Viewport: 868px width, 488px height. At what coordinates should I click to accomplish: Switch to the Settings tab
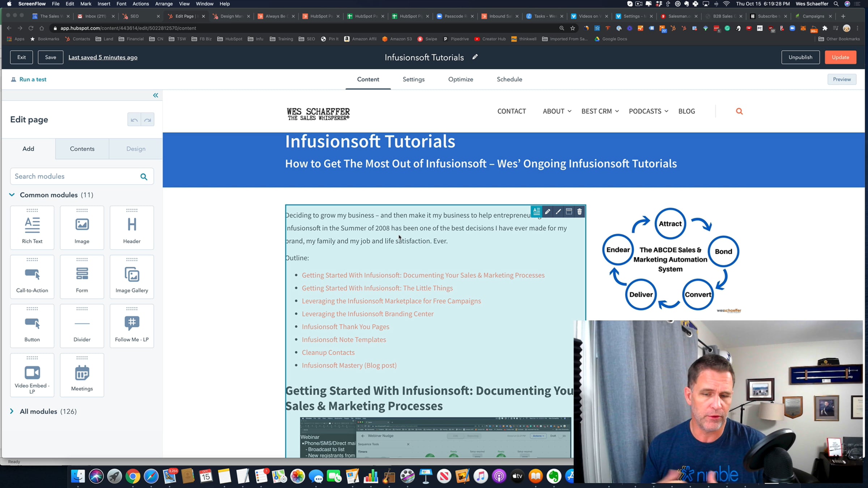[413, 79]
